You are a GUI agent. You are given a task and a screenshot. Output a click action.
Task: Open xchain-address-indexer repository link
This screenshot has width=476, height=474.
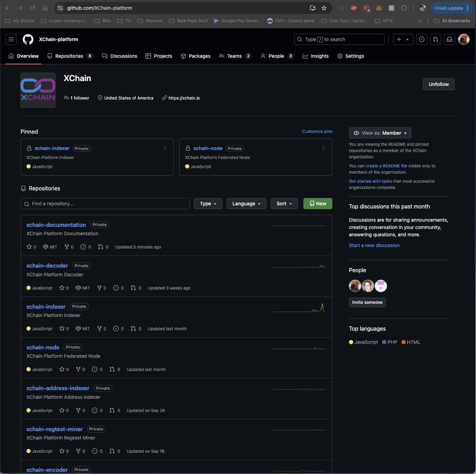(58, 388)
